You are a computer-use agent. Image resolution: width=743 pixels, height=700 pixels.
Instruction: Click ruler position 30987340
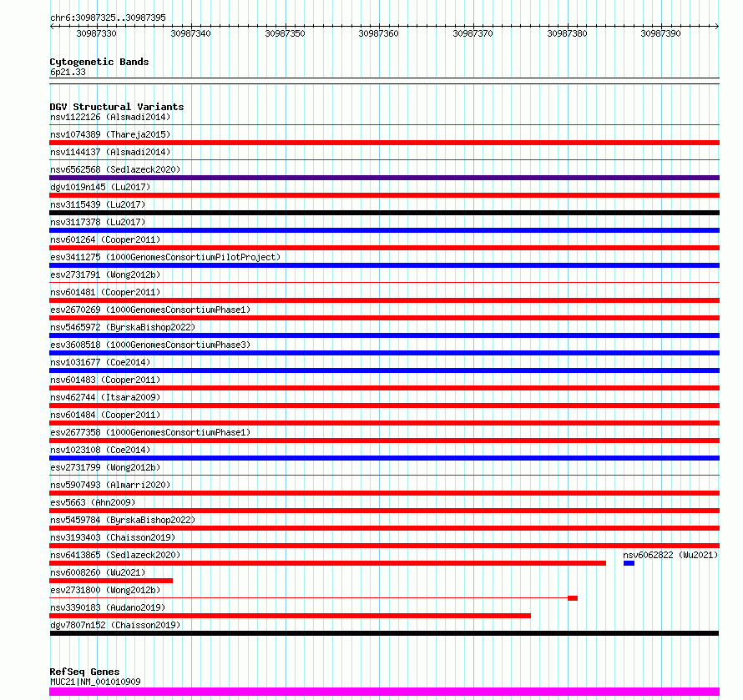pyautogui.click(x=190, y=33)
